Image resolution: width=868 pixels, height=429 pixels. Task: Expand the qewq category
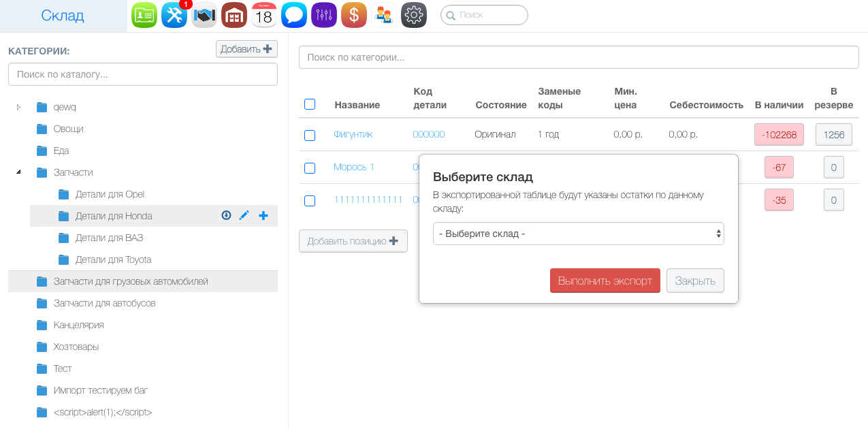19,107
